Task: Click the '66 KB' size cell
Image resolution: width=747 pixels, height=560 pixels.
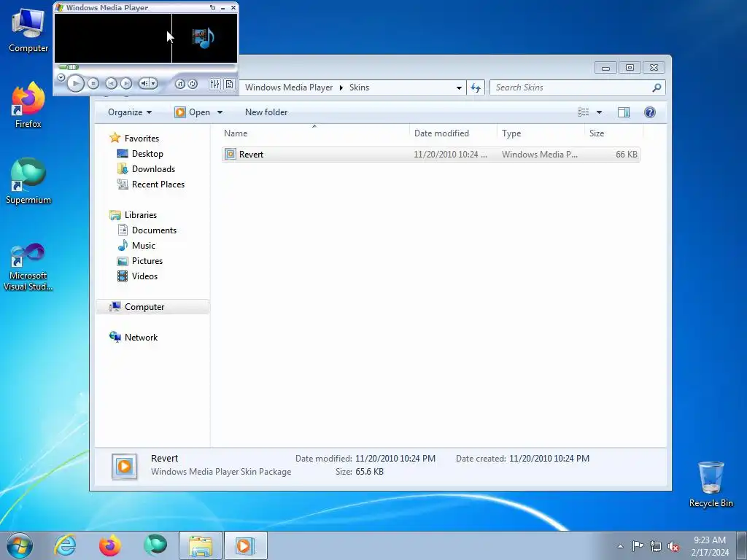Action: click(x=626, y=155)
